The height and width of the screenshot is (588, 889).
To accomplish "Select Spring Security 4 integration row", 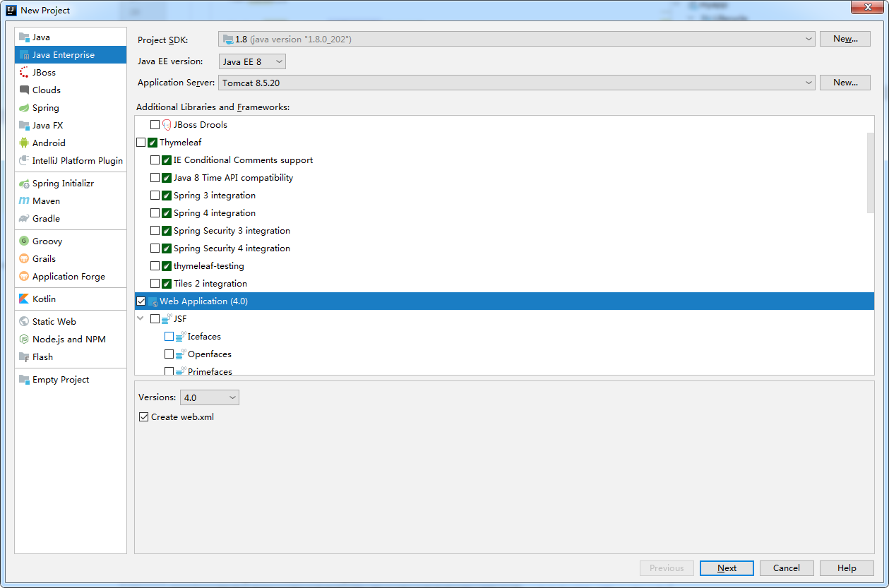I will (504, 248).
